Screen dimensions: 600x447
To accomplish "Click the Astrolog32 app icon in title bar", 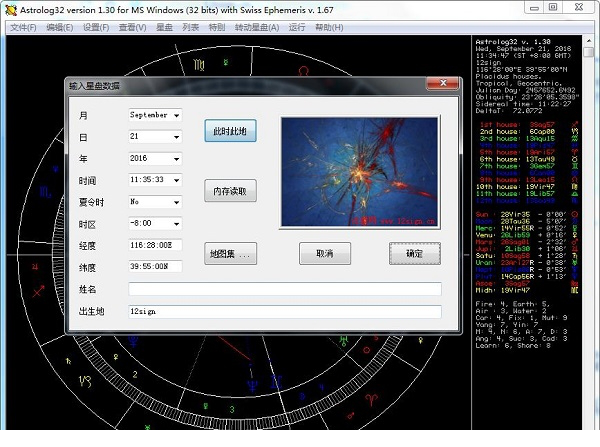I will tap(11, 10).
